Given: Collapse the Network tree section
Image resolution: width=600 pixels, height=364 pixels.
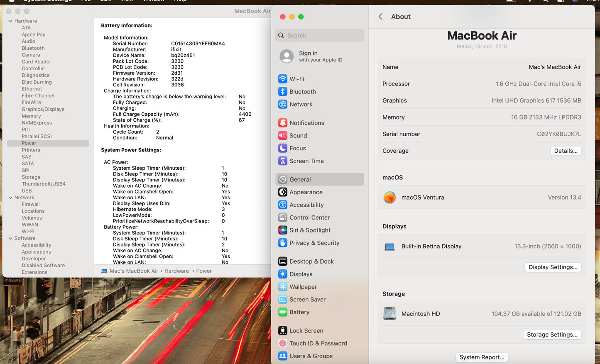Looking at the screenshot, I should pyautogui.click(x=10, y=198).
